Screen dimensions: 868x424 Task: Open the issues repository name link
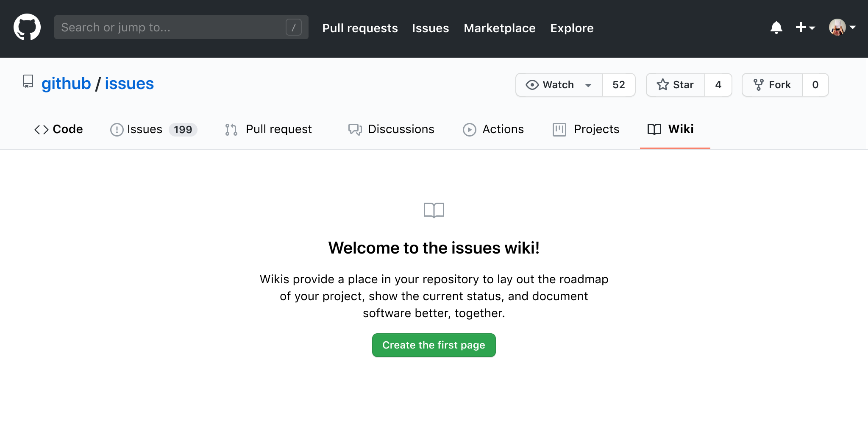(129, 84)
